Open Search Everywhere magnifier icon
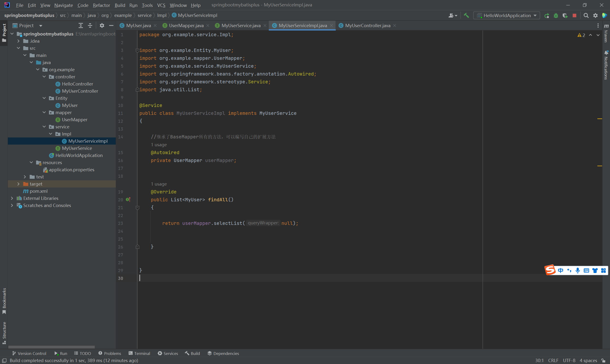 586,15
